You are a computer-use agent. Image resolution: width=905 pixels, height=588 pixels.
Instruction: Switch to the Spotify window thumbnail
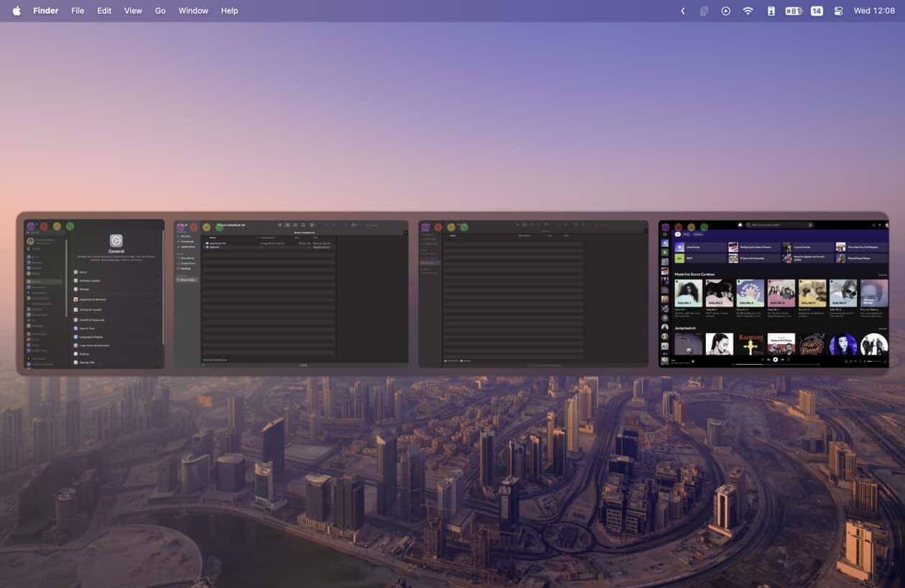[x=774, y=294]
